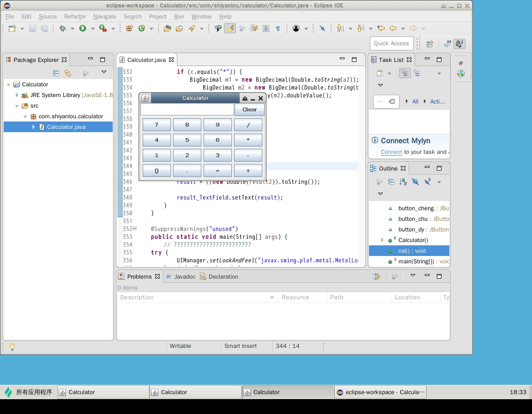Click the Run green play button
Screen dimensions: 532x414
[x=83, y=29]
